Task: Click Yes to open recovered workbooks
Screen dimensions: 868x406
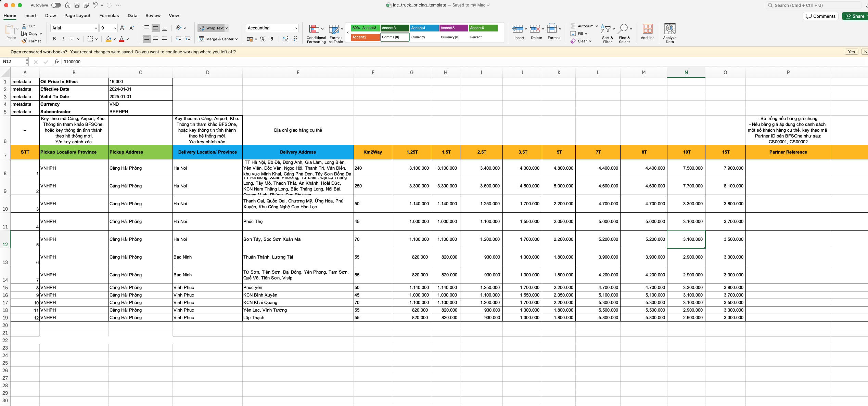Action: [x=852, y=52]
